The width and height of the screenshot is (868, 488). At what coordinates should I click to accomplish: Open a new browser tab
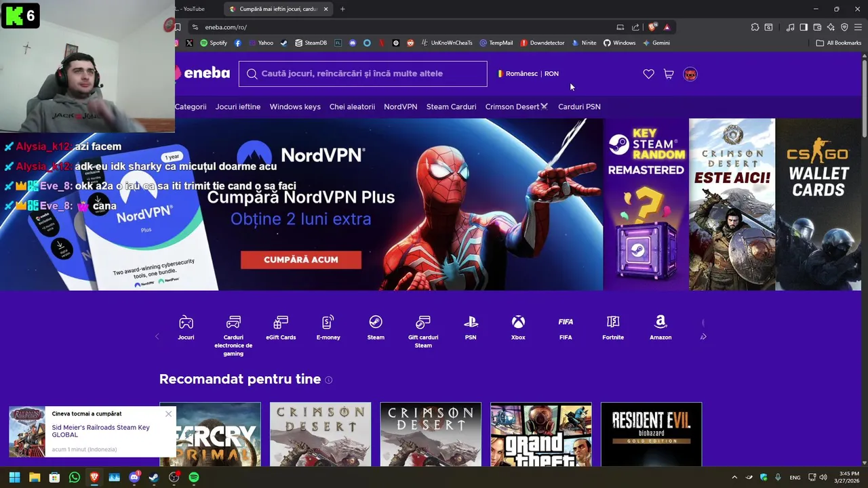coord(342,9)
